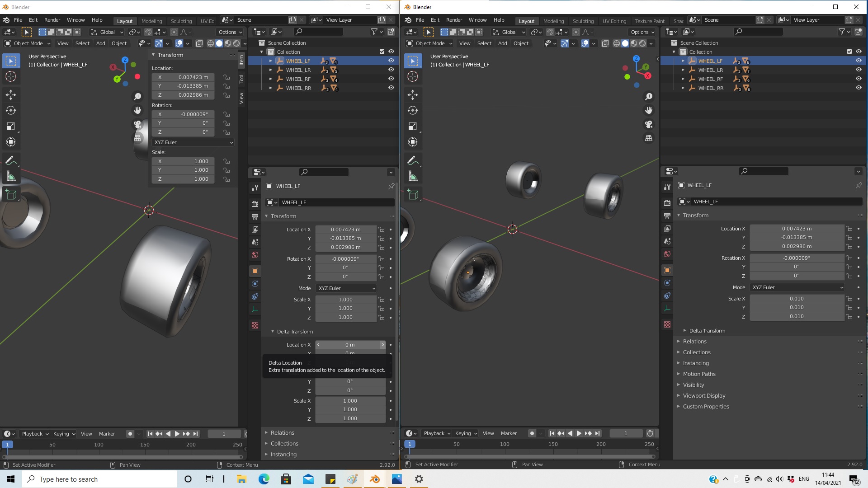Hide WHEEL_RR in right outliner
The height and width of the screenshot is (488, 868).
[x=859, y=88]
